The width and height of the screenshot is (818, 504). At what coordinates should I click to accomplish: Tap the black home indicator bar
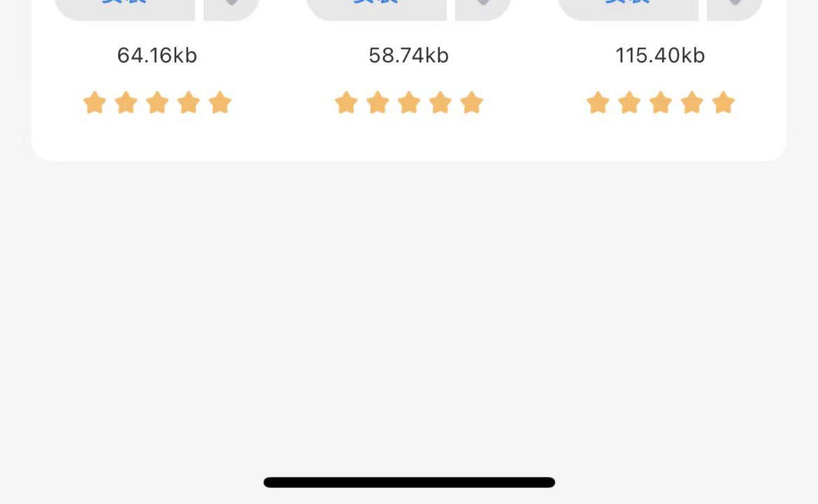click(409, 482)
